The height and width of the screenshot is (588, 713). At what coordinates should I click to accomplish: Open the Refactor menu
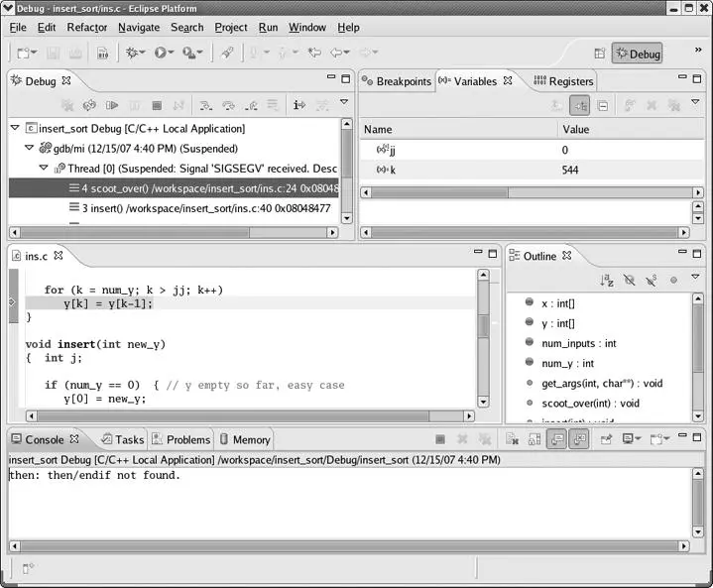coord(86,27)
